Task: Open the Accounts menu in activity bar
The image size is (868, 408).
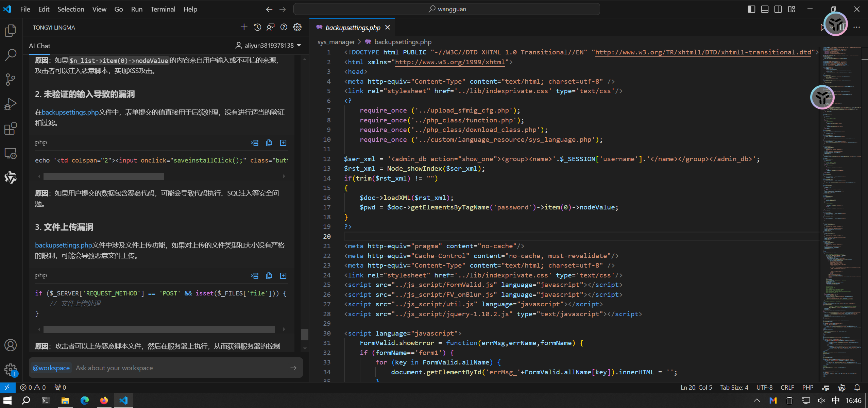Action: [x=11, y=345]
